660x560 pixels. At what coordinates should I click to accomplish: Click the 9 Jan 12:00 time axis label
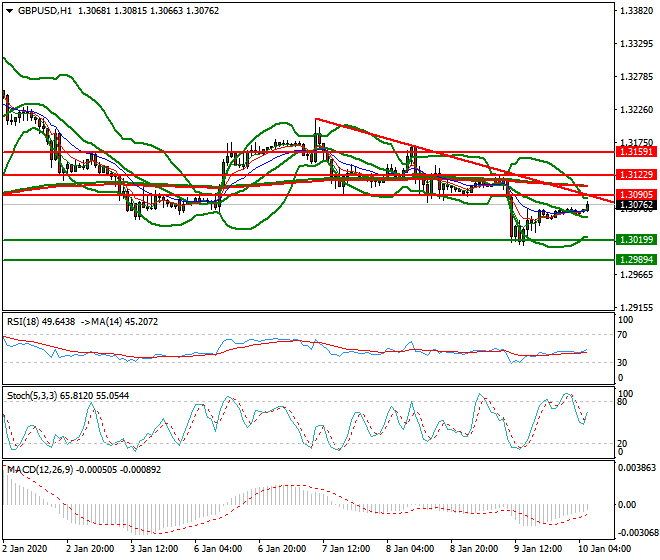538,549
